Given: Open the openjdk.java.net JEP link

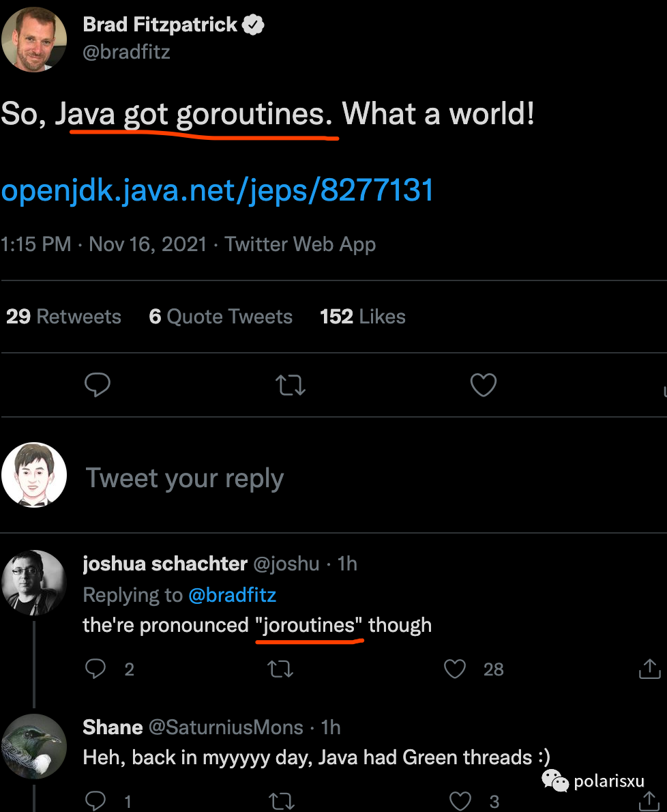Looking at the screenshot, I should 217,191.
